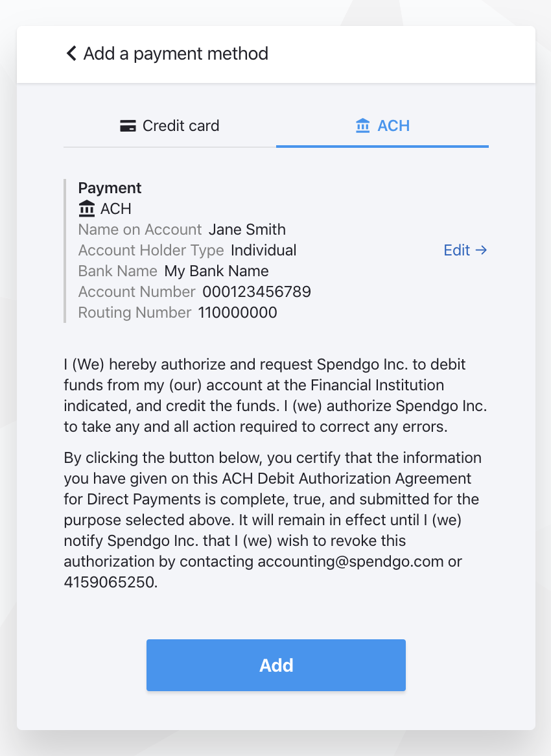The width and height of the screenshot is (551, 756).
Task: Click the "I (We) hereby authorize" paragraph
Action: (275, 396)
